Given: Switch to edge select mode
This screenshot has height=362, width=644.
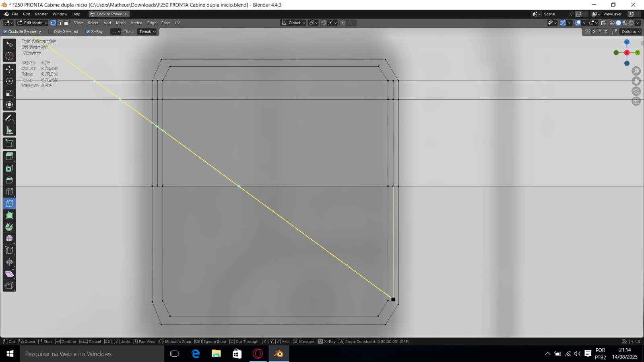Looking at the screenshot, I should [60, 23].
